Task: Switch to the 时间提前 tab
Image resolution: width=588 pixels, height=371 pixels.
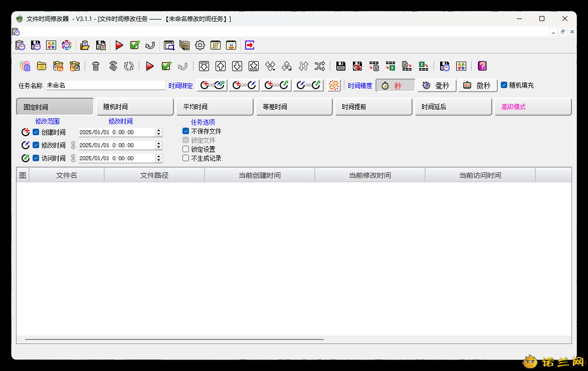Action: tap(373, 107)
